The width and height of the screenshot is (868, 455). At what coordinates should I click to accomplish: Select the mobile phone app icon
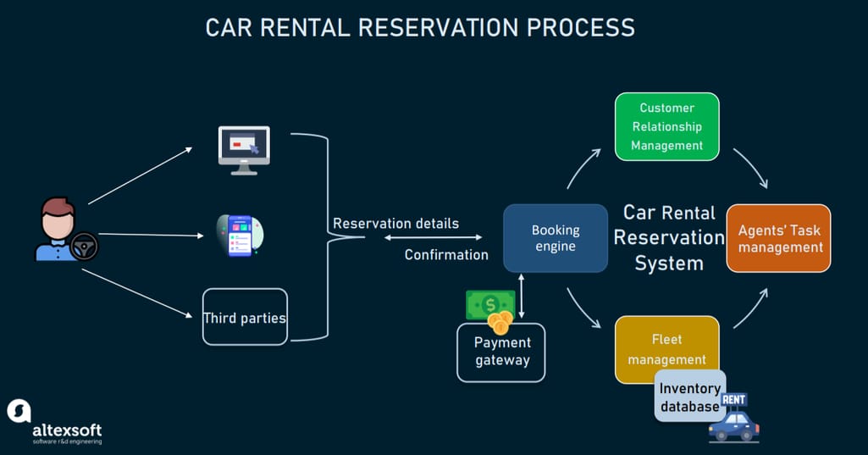[240, 236]
